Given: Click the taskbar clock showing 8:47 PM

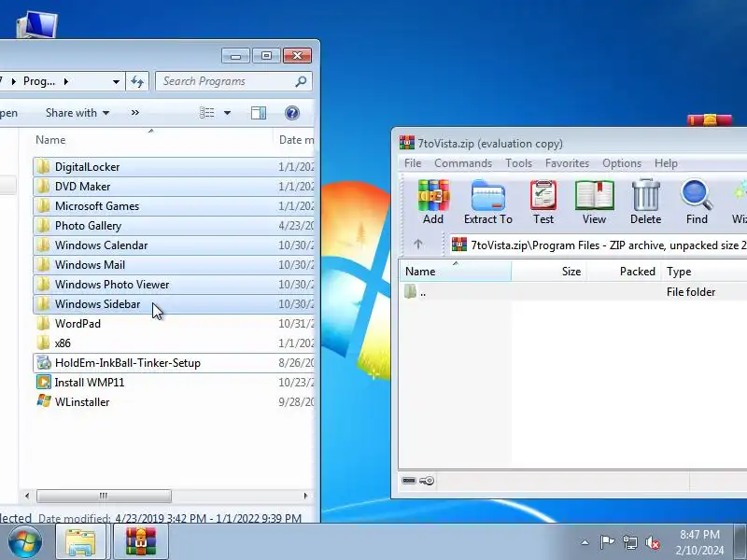Looking at the screenshot, I should (x=699, y=542).
